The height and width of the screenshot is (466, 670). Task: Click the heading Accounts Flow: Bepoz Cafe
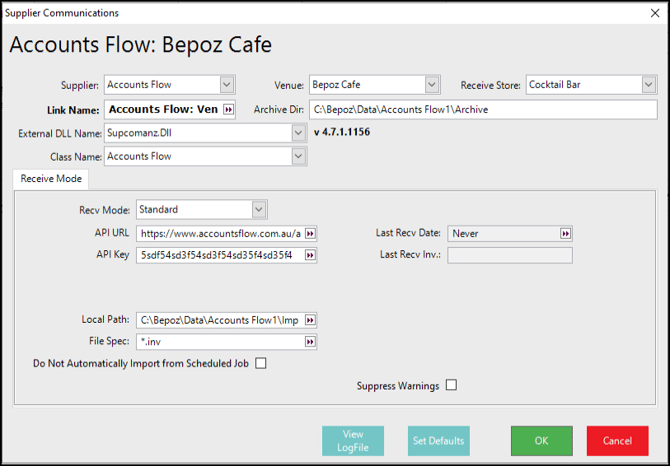tap(141, 44)
